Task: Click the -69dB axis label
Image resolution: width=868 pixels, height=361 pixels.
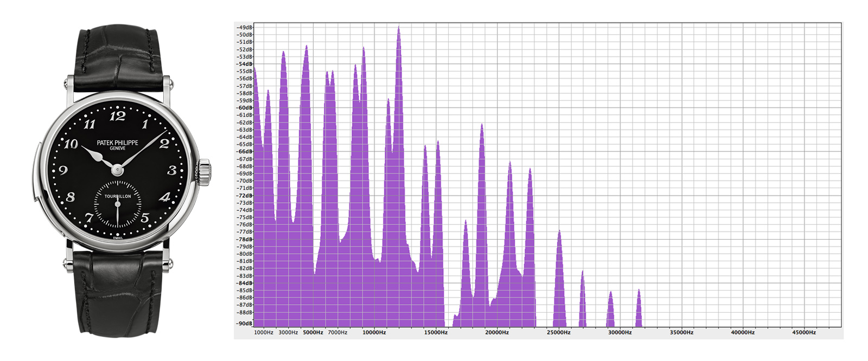Action: click(245, 173)
